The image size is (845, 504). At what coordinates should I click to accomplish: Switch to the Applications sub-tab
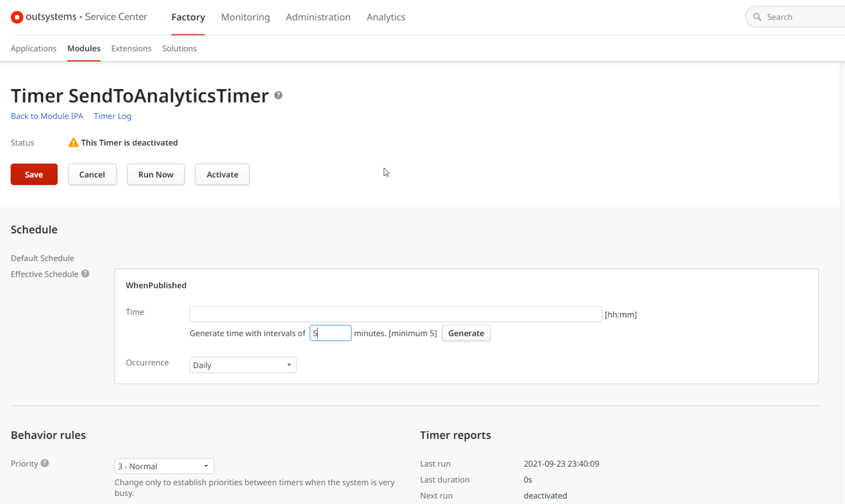pyautogui.click(x=34, y=48)
